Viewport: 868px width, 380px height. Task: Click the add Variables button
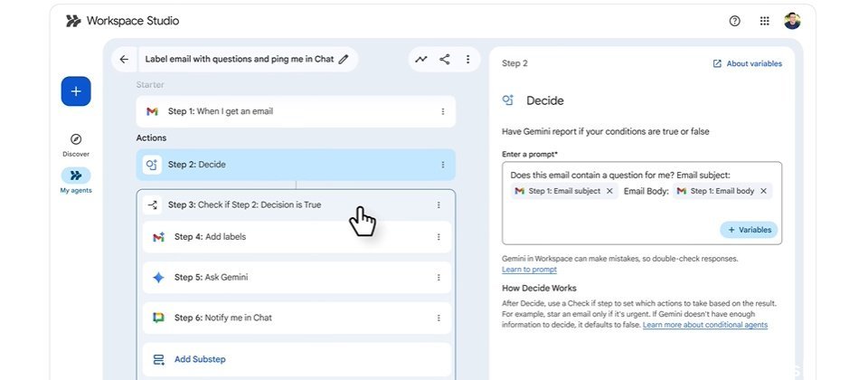pyautogui.click(x=749, y=230)
